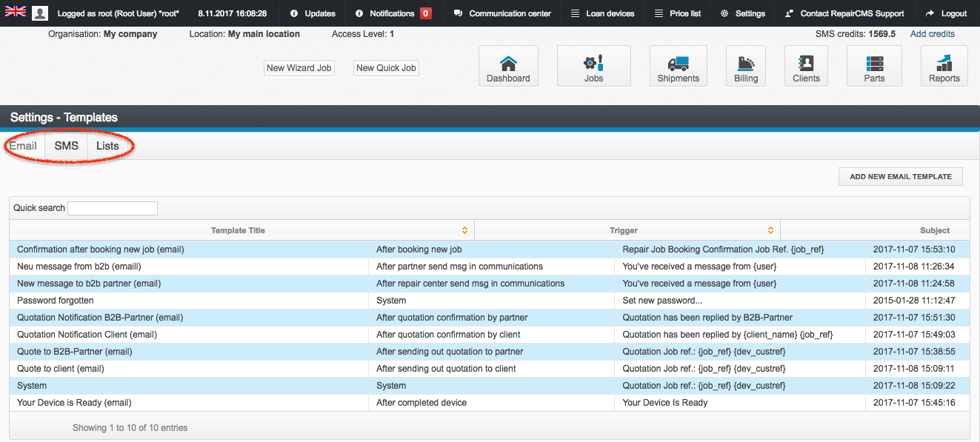Open Loan devices menu
The width and height of the screenshot is (980, 442).
click(x=601, y=13)
